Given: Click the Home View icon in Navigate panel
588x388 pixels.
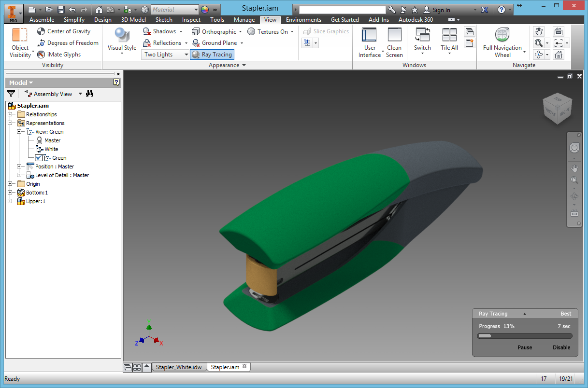Looking at the screenshot, I should [x=559, y=55].
